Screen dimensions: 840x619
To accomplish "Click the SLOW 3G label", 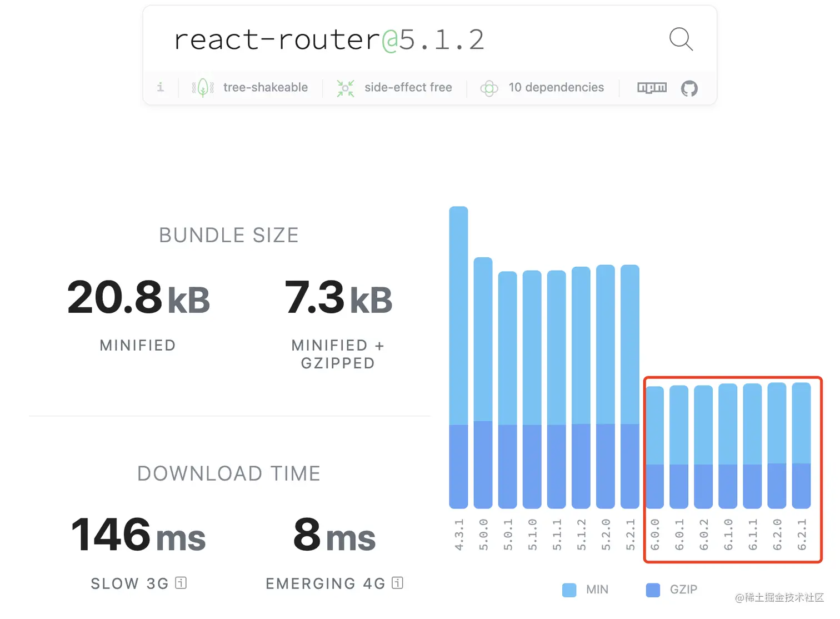I will tap(130, 583).
